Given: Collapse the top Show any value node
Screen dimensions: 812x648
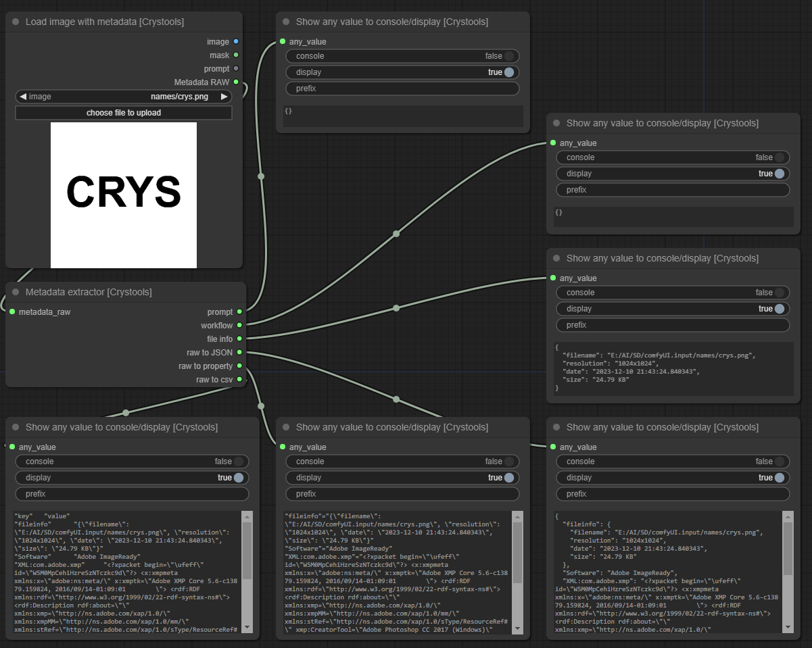Looking at the screenshot, I should [x=285, y=22].
